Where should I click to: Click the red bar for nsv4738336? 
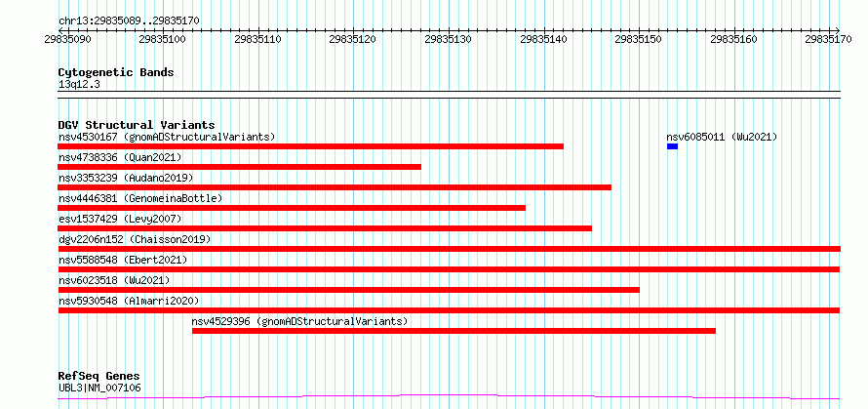(239, 167)
